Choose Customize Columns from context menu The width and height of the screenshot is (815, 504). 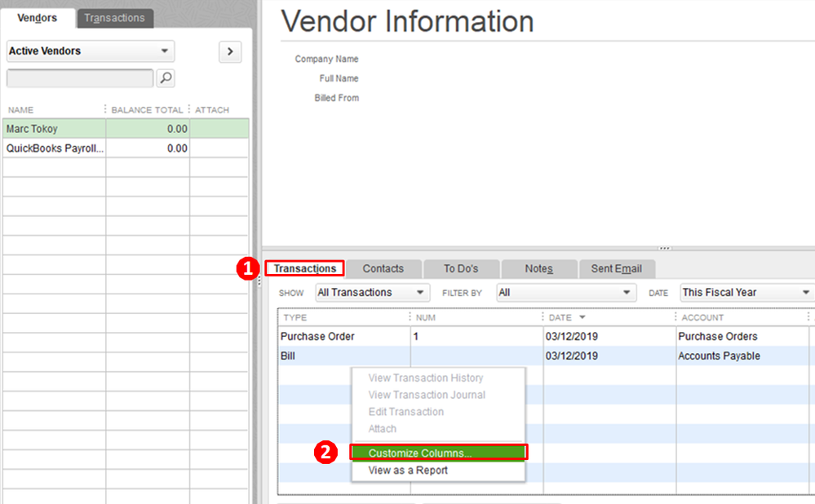coord(439,453)
